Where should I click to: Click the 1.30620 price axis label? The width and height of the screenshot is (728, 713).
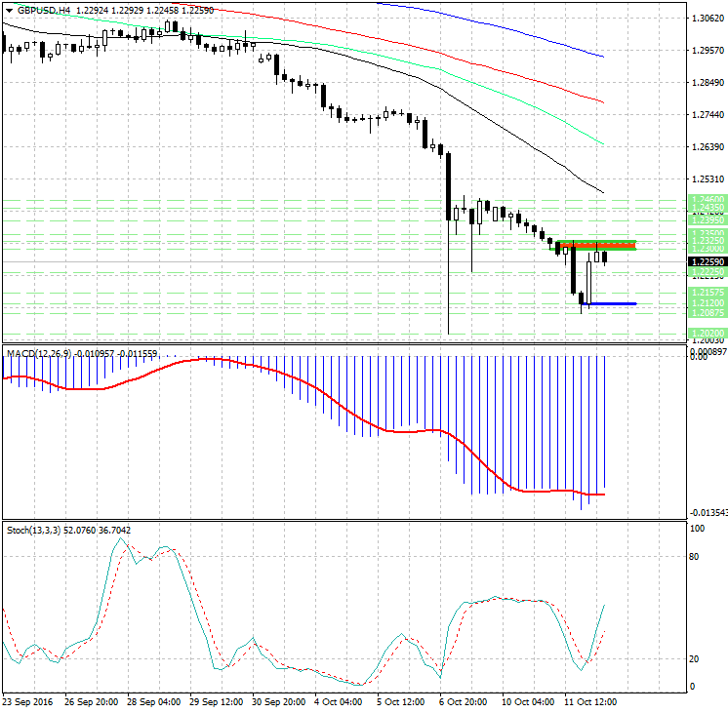coord(708,19)
